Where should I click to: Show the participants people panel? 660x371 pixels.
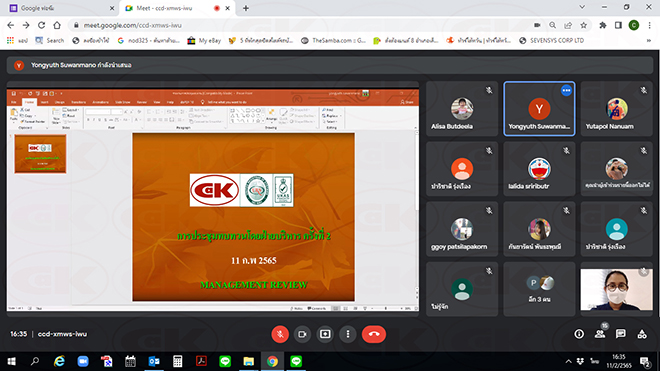pyautogui.click(x=600, y=334)
